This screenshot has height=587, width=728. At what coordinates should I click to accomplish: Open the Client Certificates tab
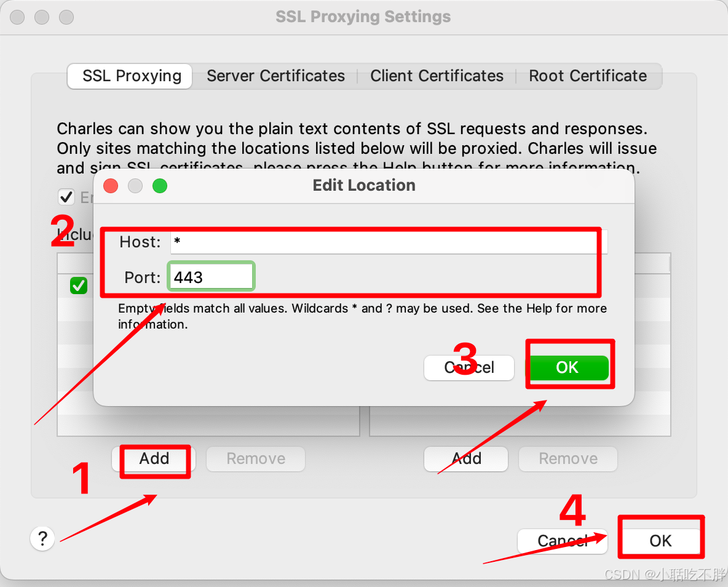[437, 76]
